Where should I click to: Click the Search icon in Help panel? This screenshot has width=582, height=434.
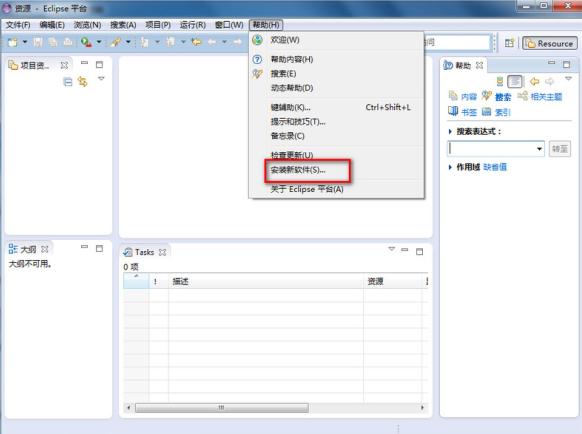click(x=487, y=96)
